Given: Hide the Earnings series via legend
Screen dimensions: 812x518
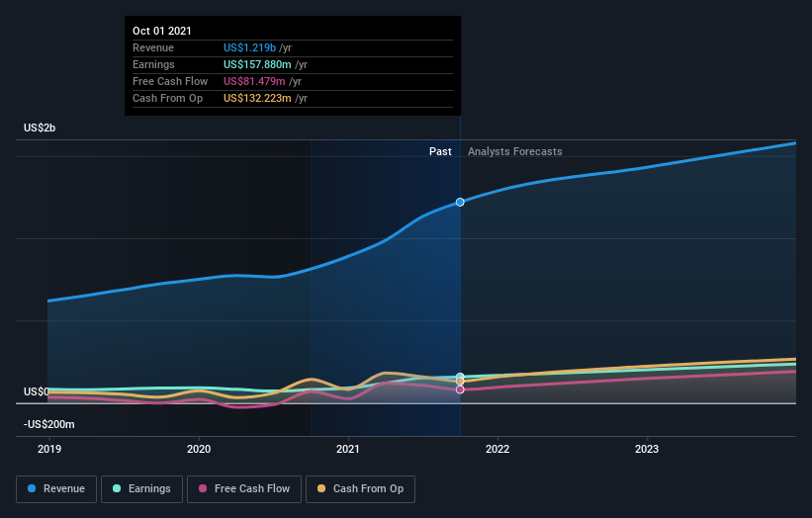Looking at the screenshot, I should (x=141, y=488).
